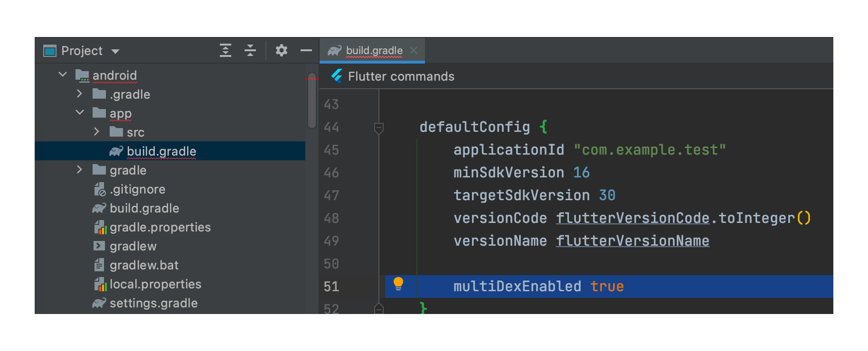This screenshot has width=868, height=351.
Task: Click the Flutter logo icon
Action: pos(337,76)
